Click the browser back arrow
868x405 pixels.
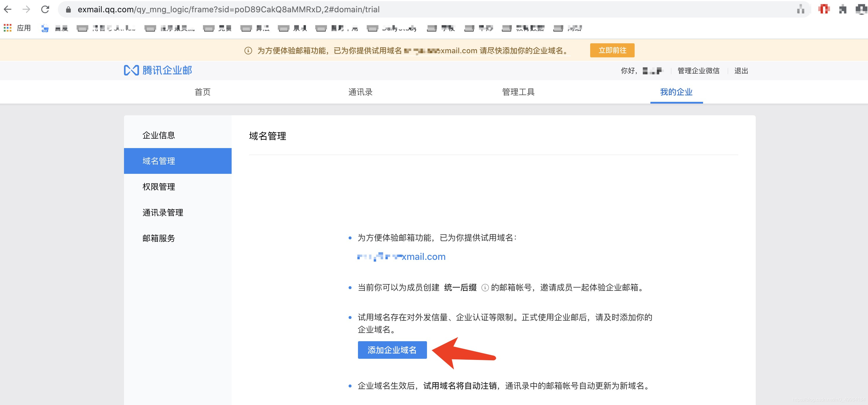[8, 9]
